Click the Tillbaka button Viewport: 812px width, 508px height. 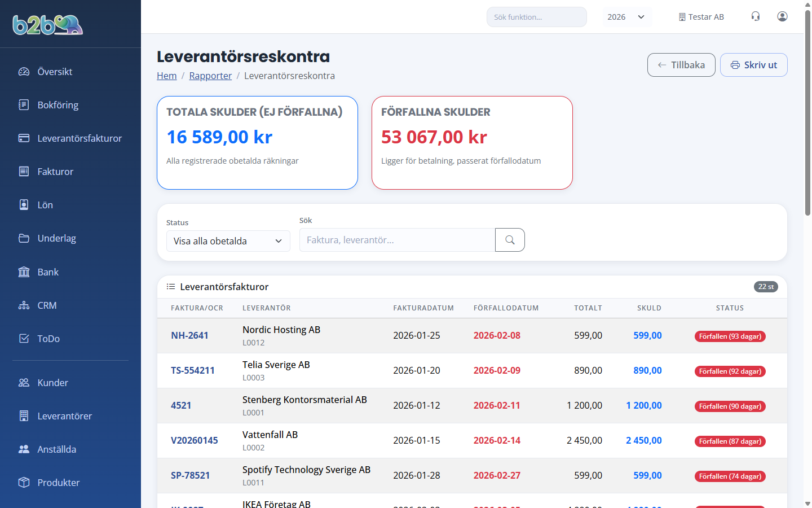click(x=681, y=65)
